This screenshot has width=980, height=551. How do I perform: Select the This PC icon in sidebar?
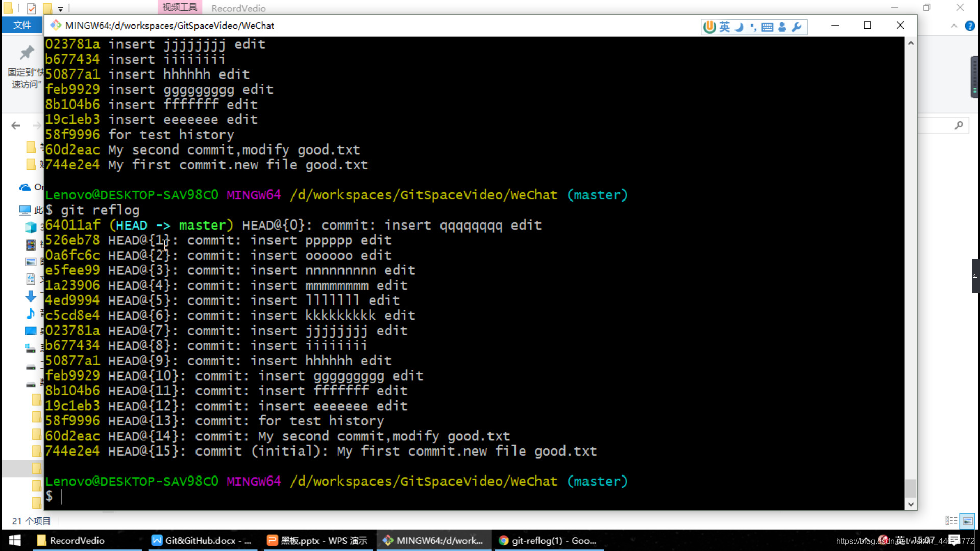click(24, 210)
